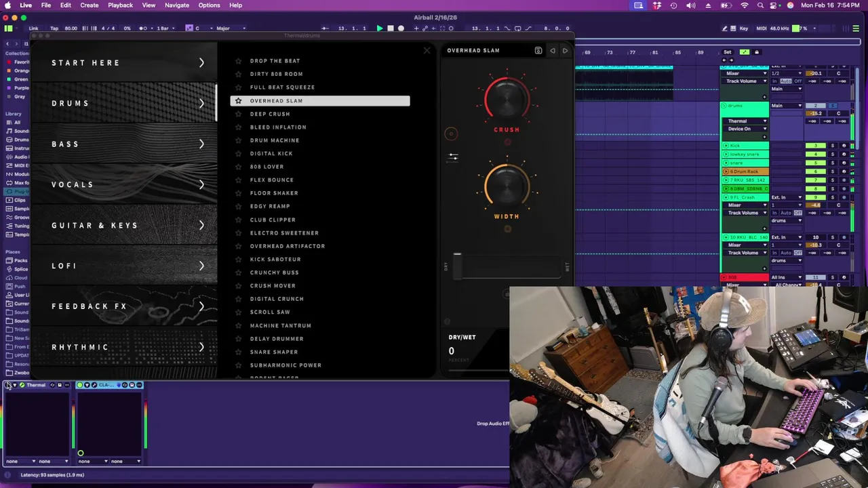Unfold the Kick track arrow
The height and width of the screenshot is (488, 868).
[x=726, y=146]
